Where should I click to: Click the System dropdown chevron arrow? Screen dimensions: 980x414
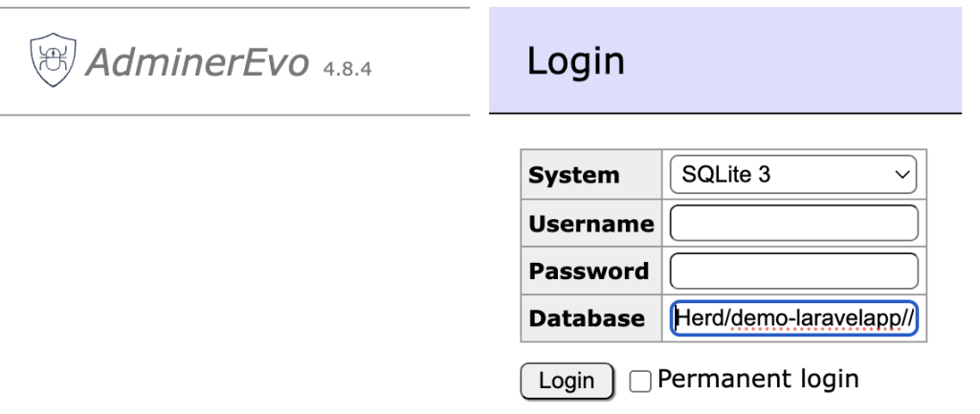(900, 175)
